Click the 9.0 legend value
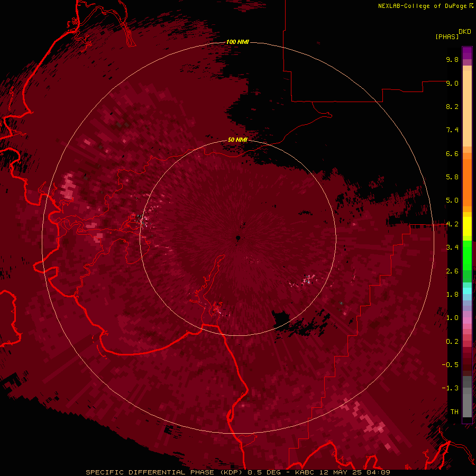 [x=452, y=83]
